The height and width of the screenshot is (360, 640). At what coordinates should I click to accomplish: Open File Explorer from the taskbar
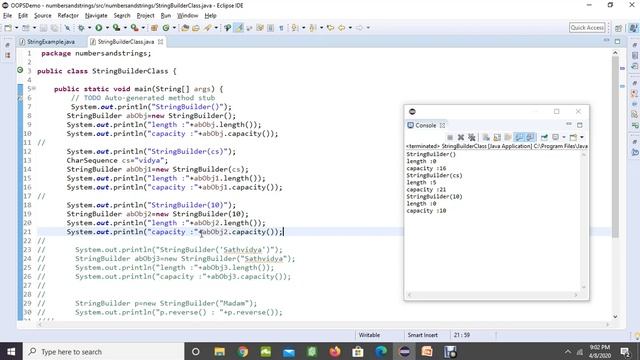tap(219, 351)
